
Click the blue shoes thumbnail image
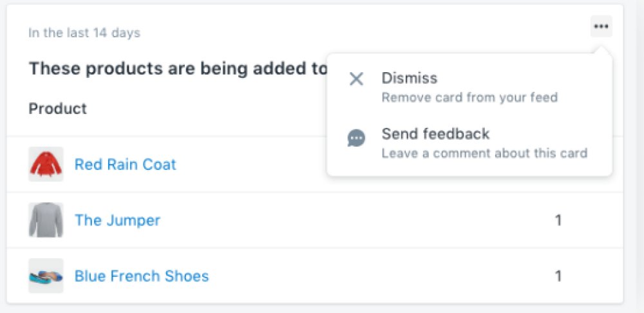click(46, 276)
